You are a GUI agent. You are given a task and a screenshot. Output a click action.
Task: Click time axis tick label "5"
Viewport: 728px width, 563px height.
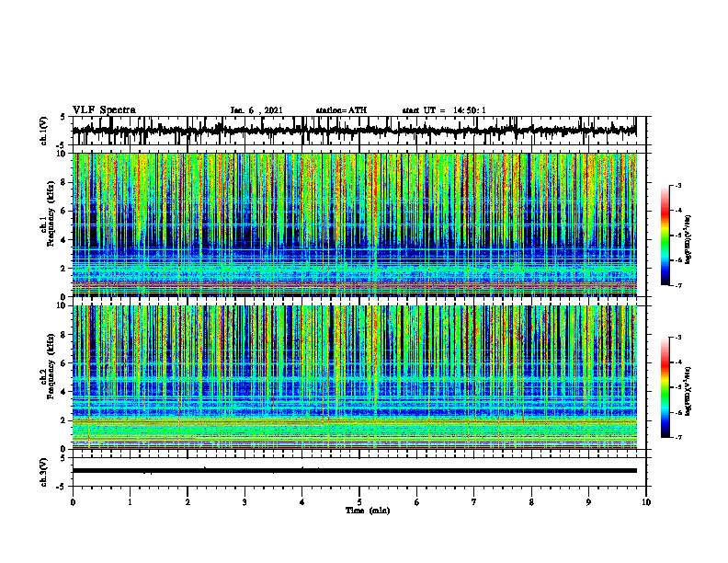click(359, 502)
